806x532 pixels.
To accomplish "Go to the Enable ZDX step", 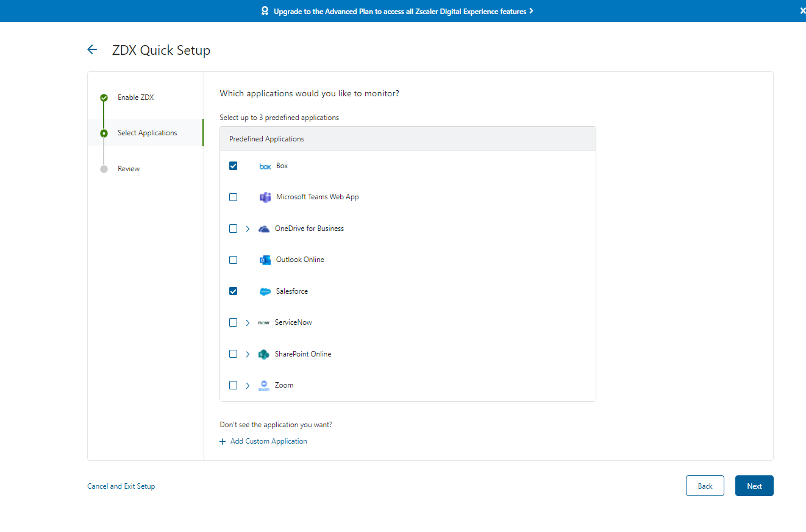I will tap(135, 98).
